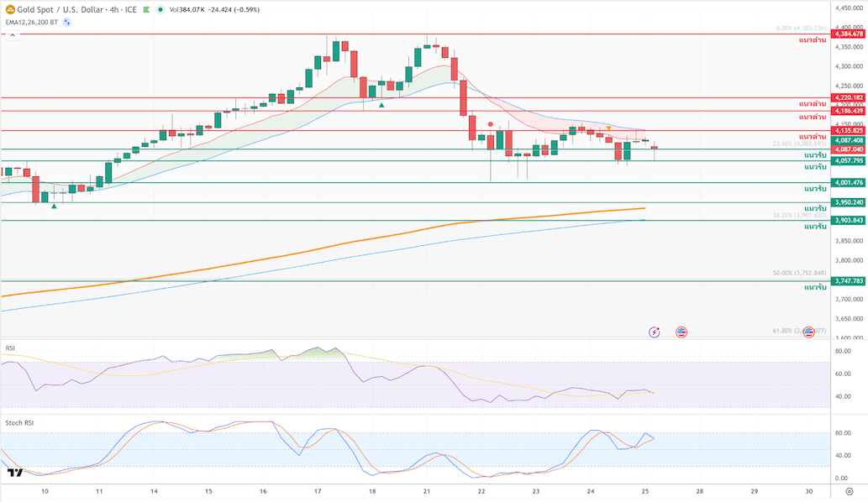Screen dimensions: 868x502
Task: Click the blue sparkle icon beside EMA legend
Action: (x=67, y=22)
